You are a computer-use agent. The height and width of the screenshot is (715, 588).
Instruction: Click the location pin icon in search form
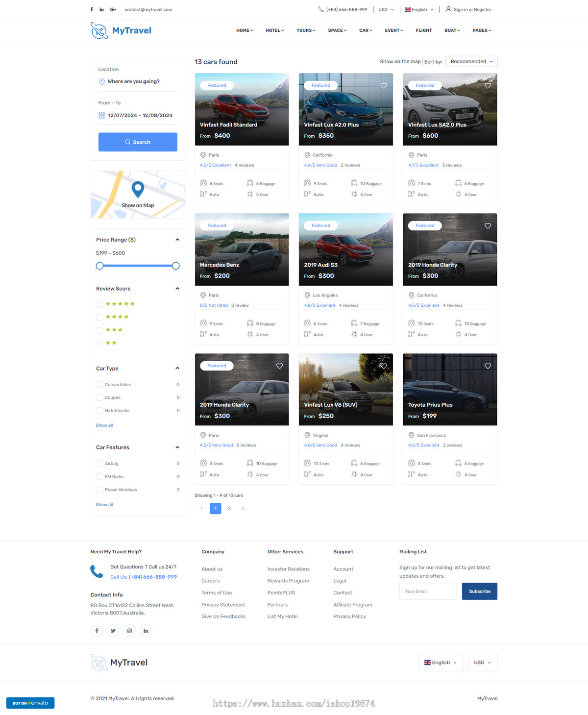tap(102, 82)
